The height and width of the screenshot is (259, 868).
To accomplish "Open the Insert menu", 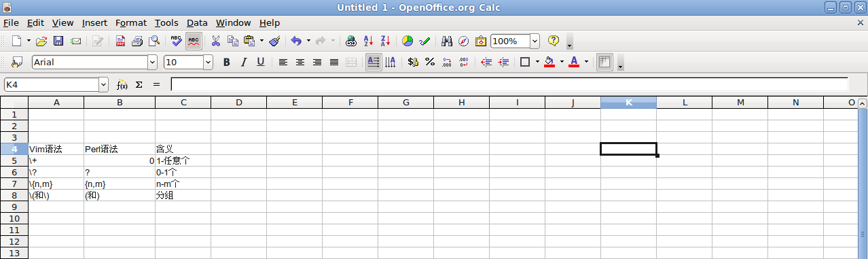I will [95, 22].
